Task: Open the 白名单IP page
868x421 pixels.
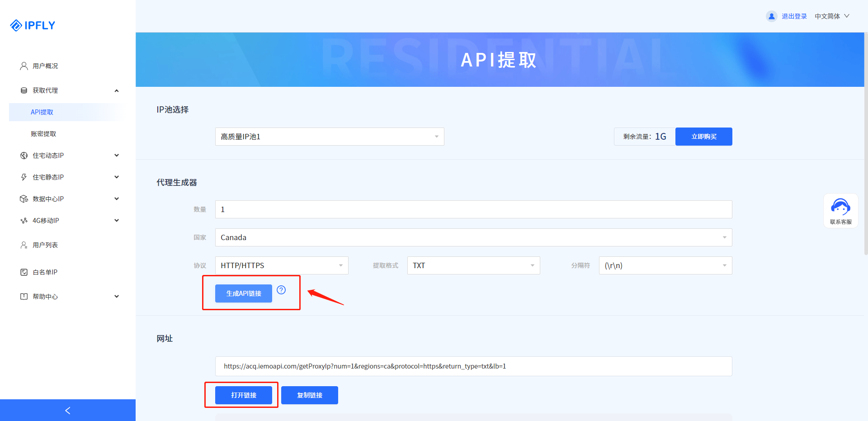Action: pyautogui.click(x=45, y=272)
